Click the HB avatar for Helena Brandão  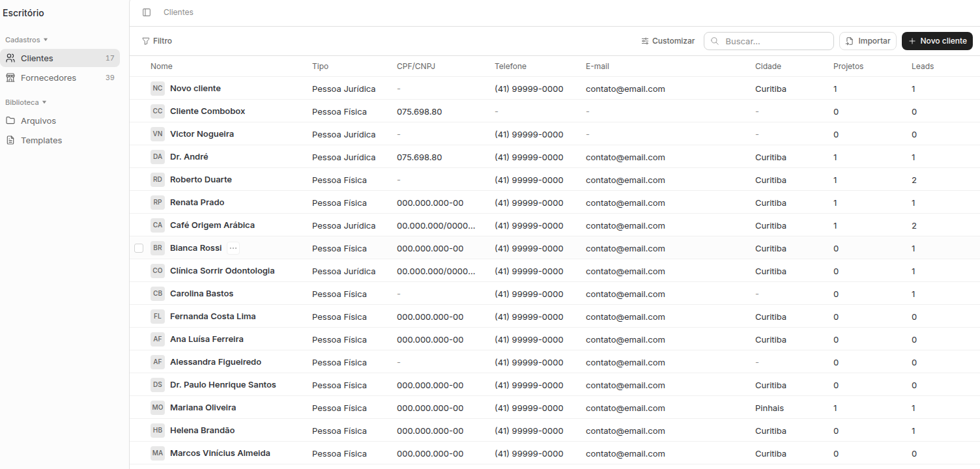[x=158, y=430]
